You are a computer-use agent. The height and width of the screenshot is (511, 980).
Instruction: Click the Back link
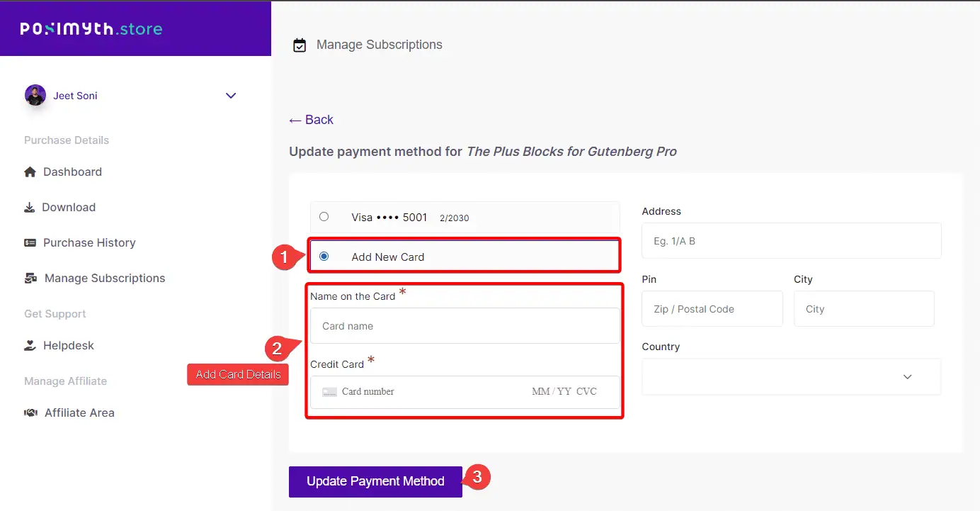pyautogui.click(x=311, y=120)
